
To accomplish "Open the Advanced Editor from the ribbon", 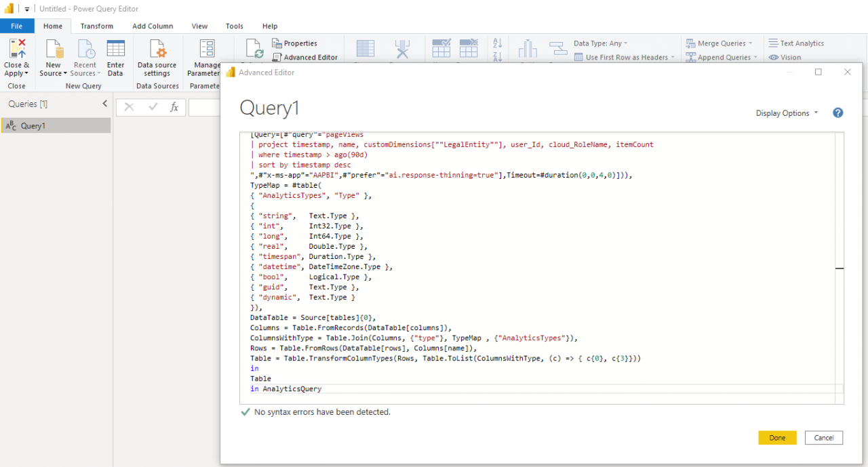I will tap(305, 57).
